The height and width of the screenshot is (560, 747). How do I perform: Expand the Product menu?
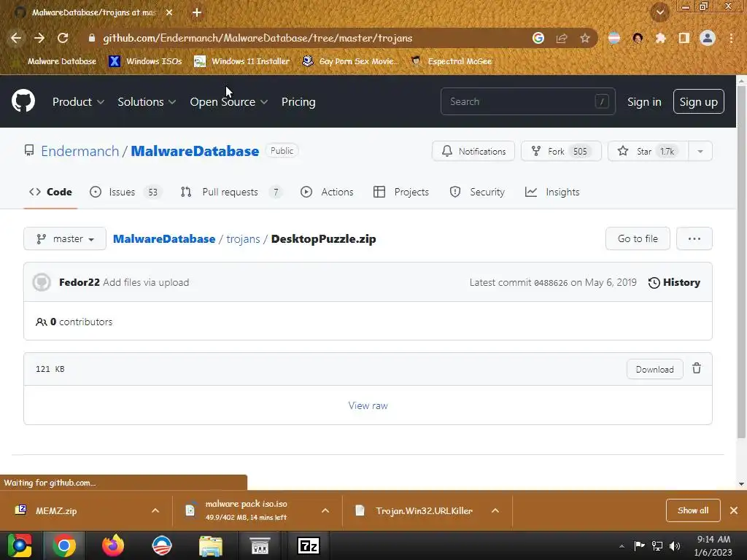78,102
